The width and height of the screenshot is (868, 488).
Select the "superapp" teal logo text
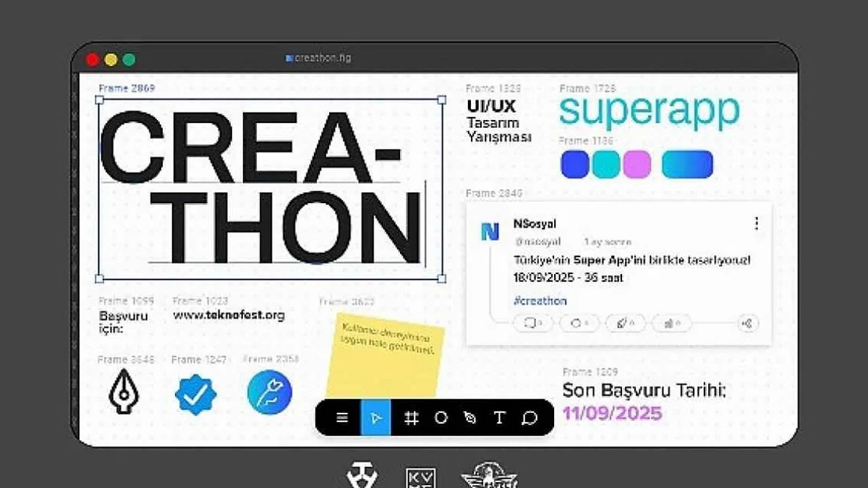pos(650,113)
